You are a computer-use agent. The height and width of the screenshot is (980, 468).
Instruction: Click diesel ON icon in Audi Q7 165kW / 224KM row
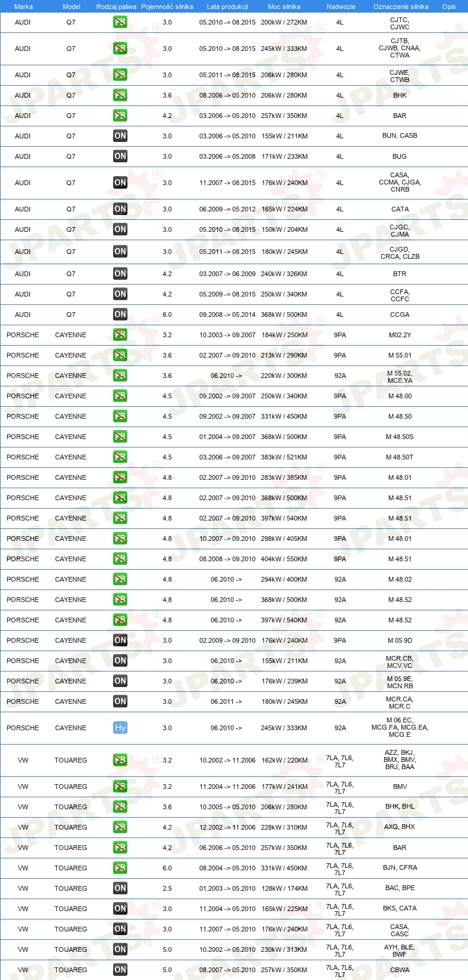pos(120,209)
